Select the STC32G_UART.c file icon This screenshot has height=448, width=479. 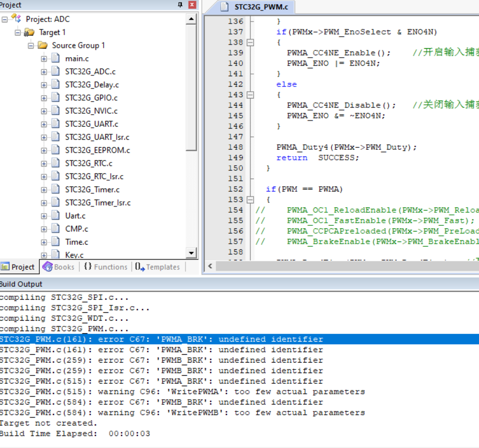pos(56,123)
